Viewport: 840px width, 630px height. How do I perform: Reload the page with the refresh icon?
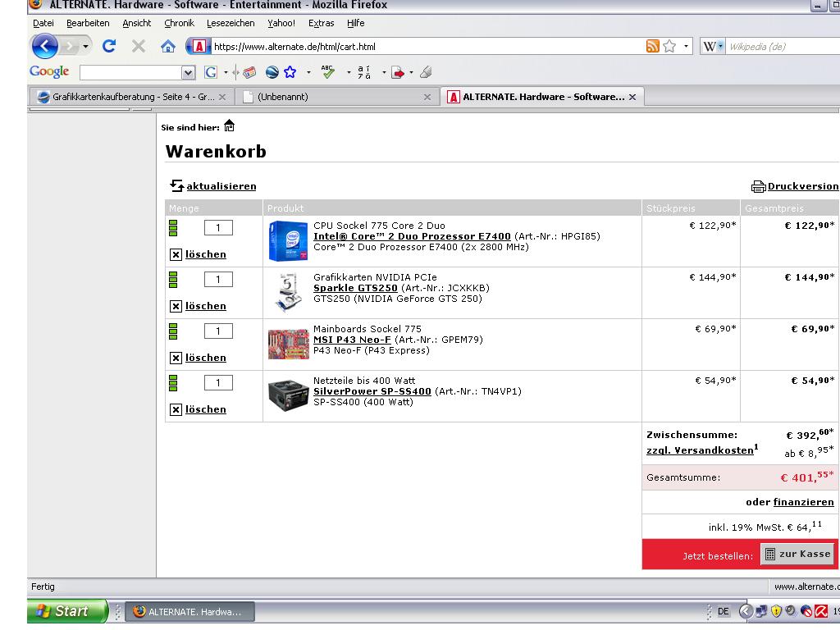(109, 47)
